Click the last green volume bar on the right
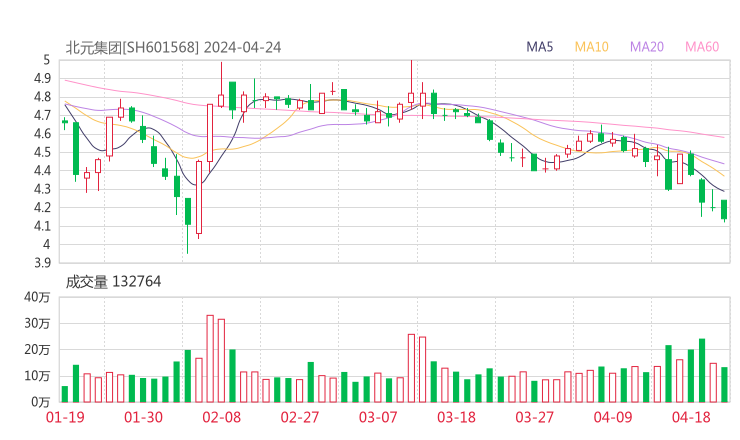This screenshot has height=440, width=740. tap(724, 385)
